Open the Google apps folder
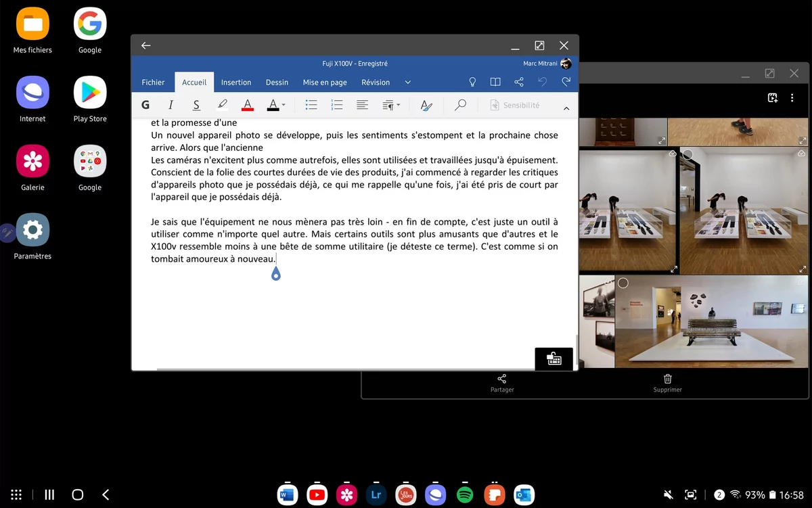This screenshot has width=812, height=508. tap(90, 168)
